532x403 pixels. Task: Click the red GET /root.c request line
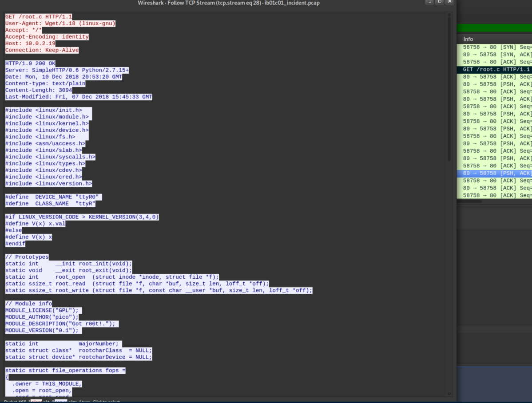pyautogui.click(x=39, y=17)
